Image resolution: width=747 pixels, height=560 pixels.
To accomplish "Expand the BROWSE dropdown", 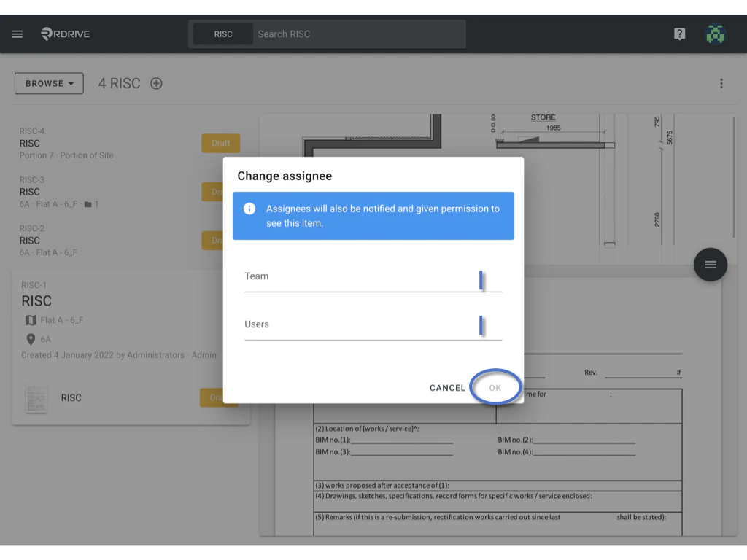I will (x=49, y=83).
